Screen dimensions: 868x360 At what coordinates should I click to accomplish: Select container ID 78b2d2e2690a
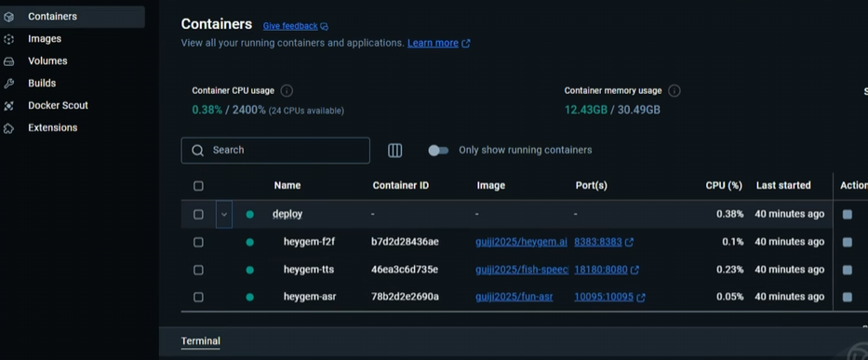point(405,297)
